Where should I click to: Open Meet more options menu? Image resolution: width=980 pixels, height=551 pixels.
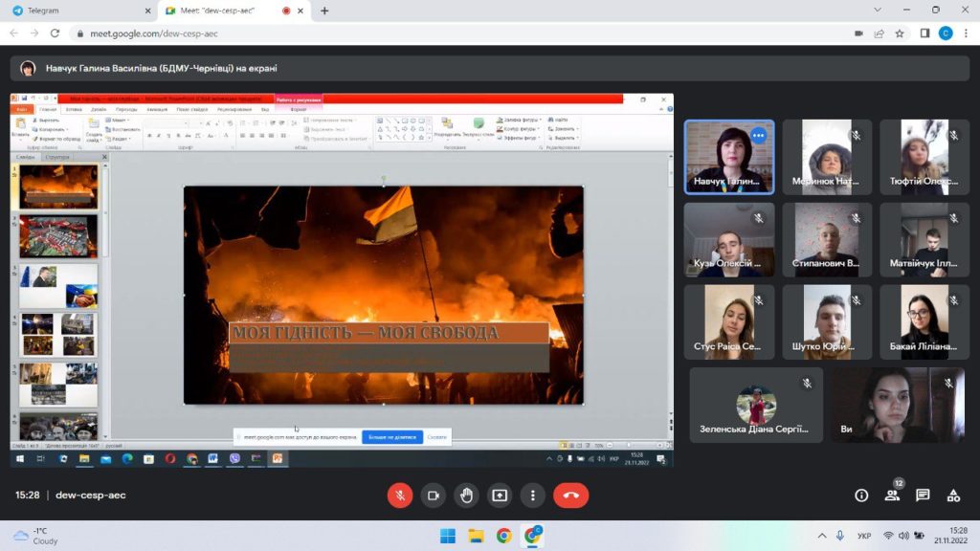coord(533,496)
